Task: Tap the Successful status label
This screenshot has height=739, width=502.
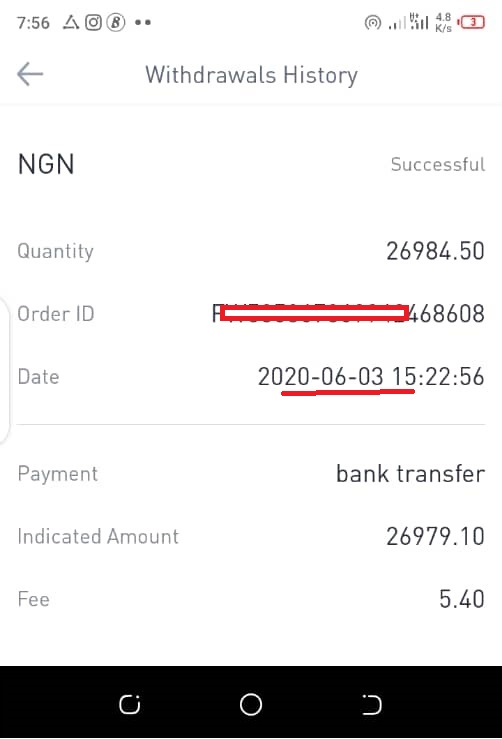Action: tap(438, 164)
